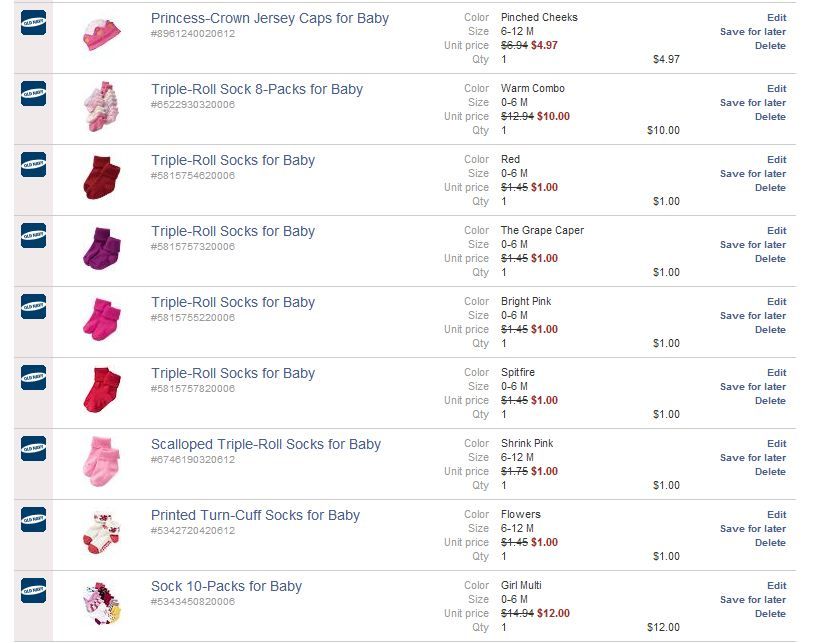Image resolution: width=823 pixels, height=643 pixels.
Task: Click Old Navy logo beside Sock 10-Packs row
Action: click(34, 590)
